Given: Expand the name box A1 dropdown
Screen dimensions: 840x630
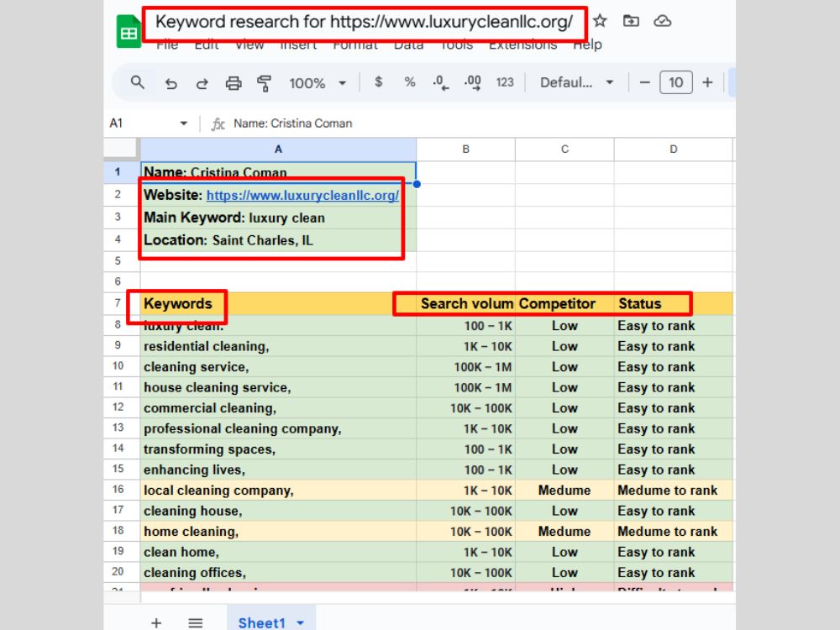Looking at the screenshot, I should click(x=184, y=123).
